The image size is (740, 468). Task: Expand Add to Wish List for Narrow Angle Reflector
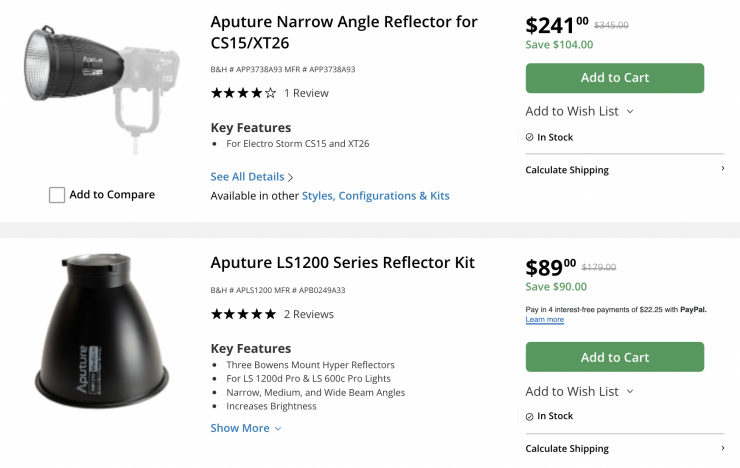point(579,111)
